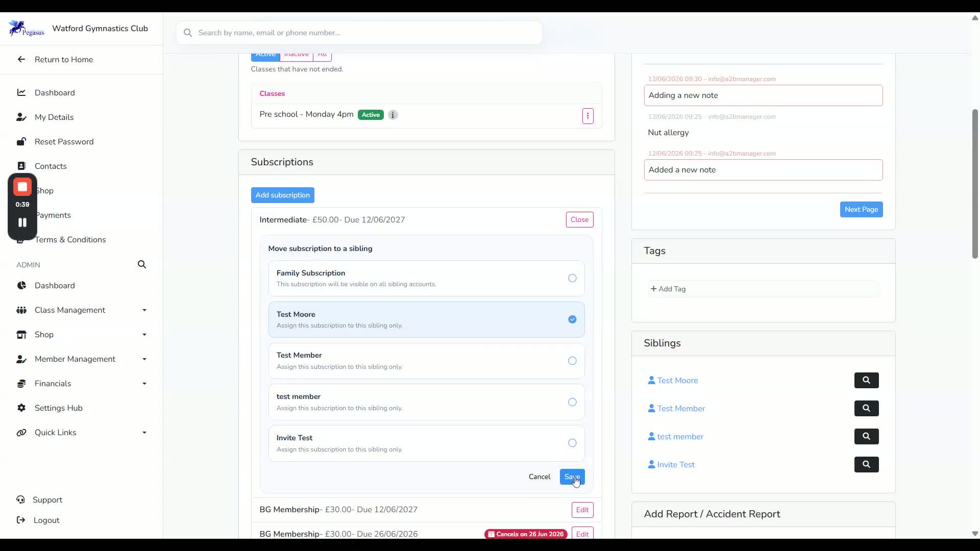Expand the Financials sidebar section
Image resolution: width=980 pixels, height=551 pixels.
(x=82, y=383)
